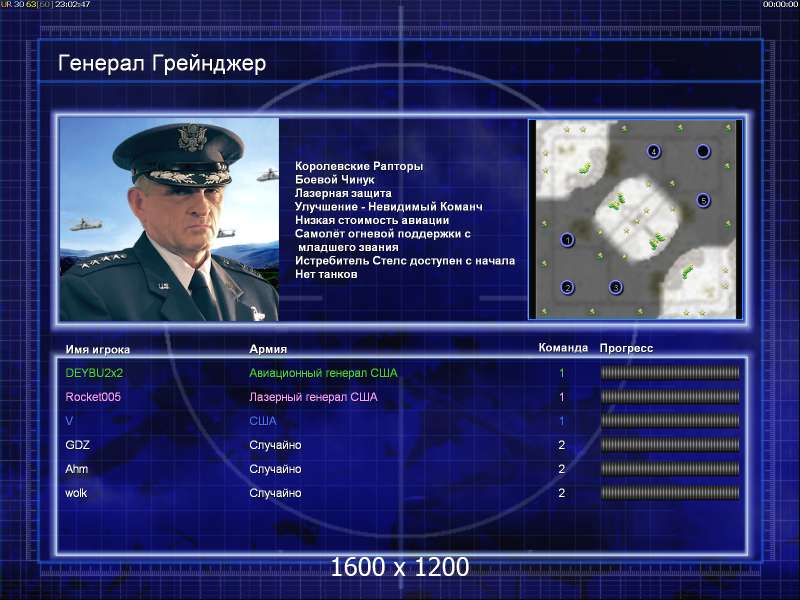This screenshot has width=800, height=600.
Task: Click Ahm's 'Случайно' army entry
Action: click(x=275, y=469)
